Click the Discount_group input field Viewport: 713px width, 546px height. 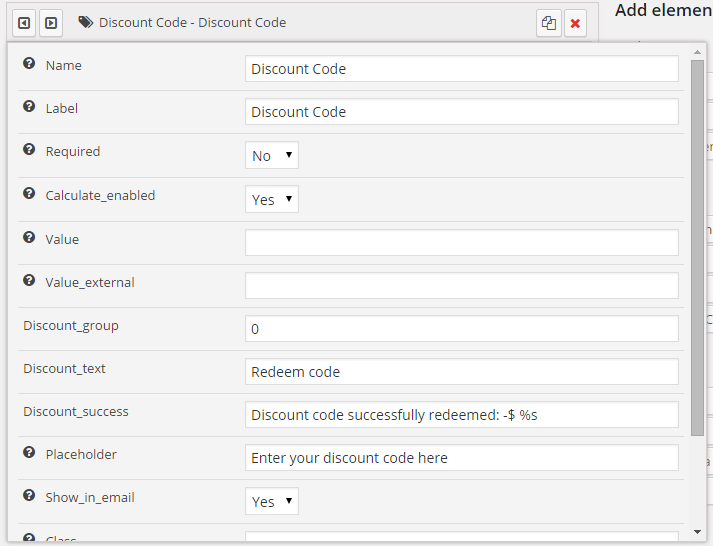pyautogui.click(x=461, y=329)
